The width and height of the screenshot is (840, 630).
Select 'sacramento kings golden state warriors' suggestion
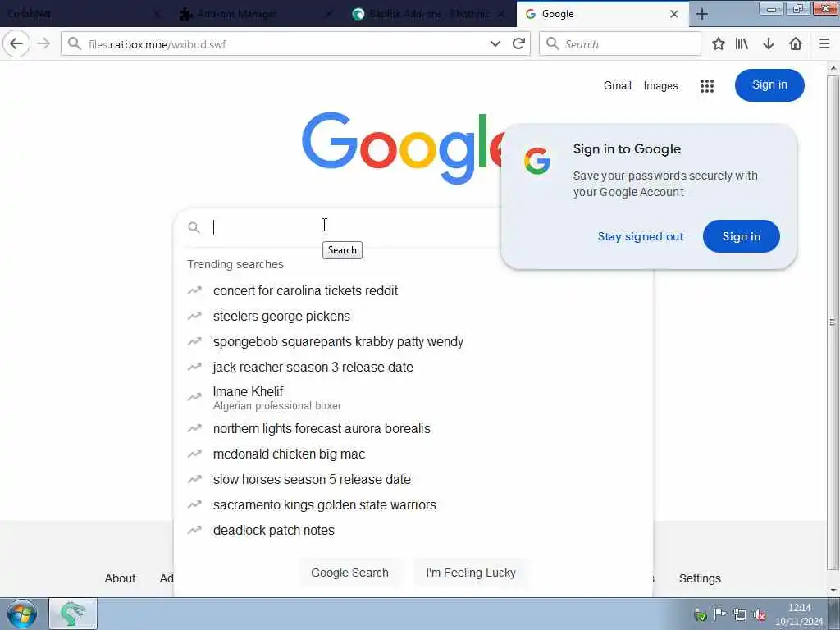click(413, 504)
